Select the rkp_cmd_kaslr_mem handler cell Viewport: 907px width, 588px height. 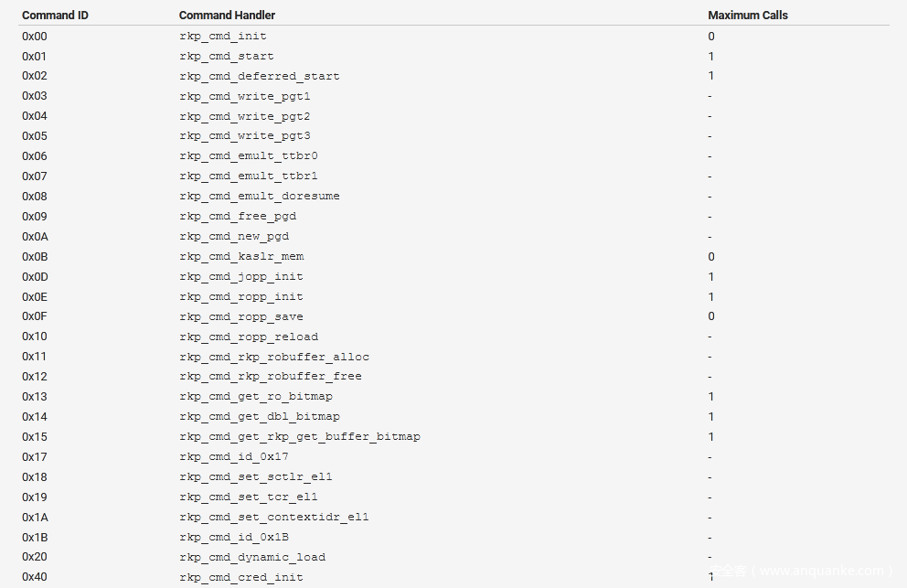point(241,257)
